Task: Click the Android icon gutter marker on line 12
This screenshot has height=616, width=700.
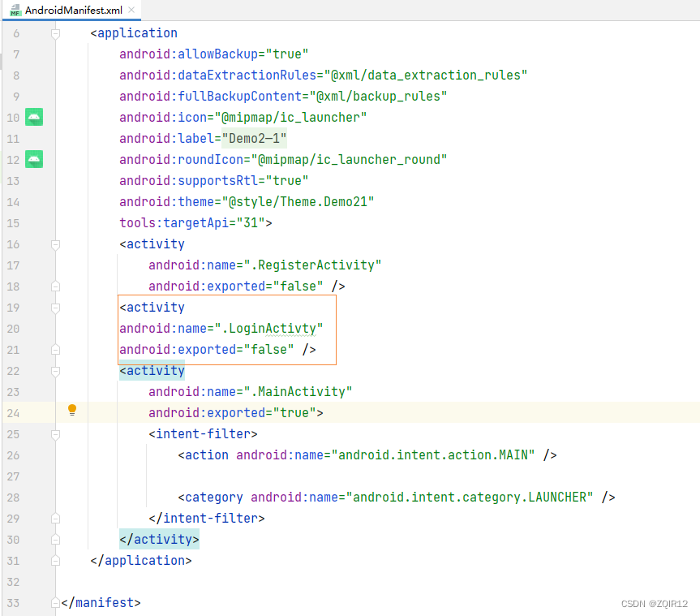Action: (x=34, y=159)
